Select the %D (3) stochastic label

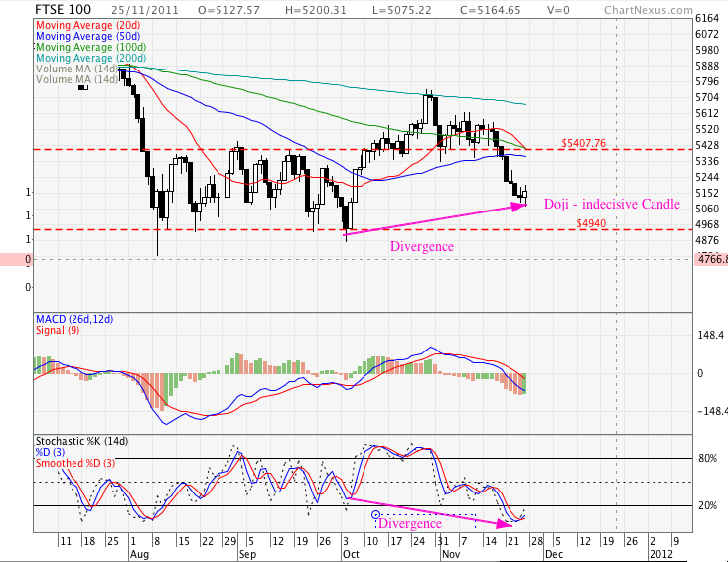pos(50,452)
